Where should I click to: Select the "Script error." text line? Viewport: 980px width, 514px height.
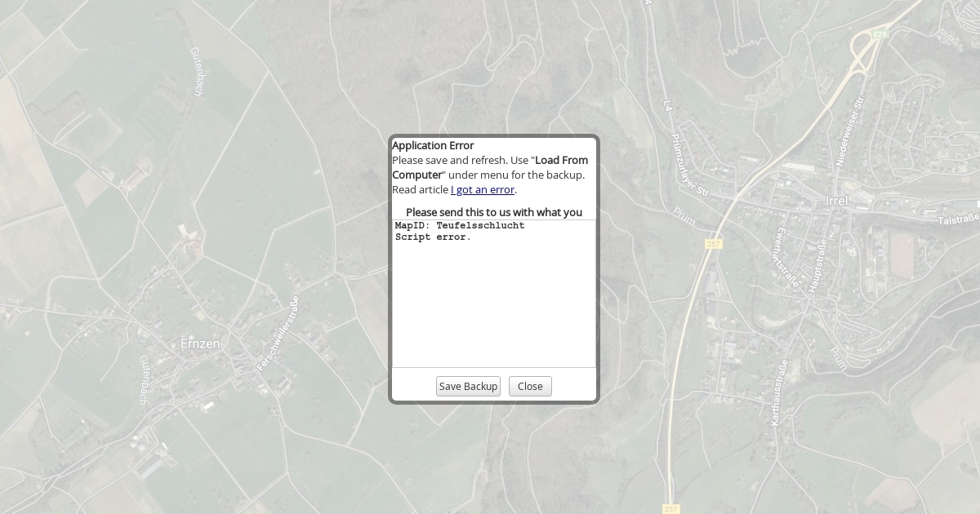pos(433,237)
